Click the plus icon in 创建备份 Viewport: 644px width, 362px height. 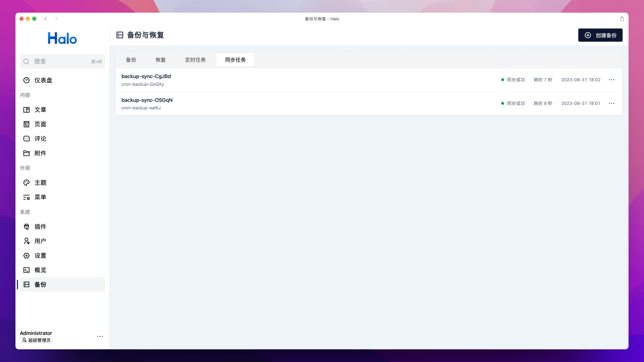pyautogui.click(x=588, y=35)
